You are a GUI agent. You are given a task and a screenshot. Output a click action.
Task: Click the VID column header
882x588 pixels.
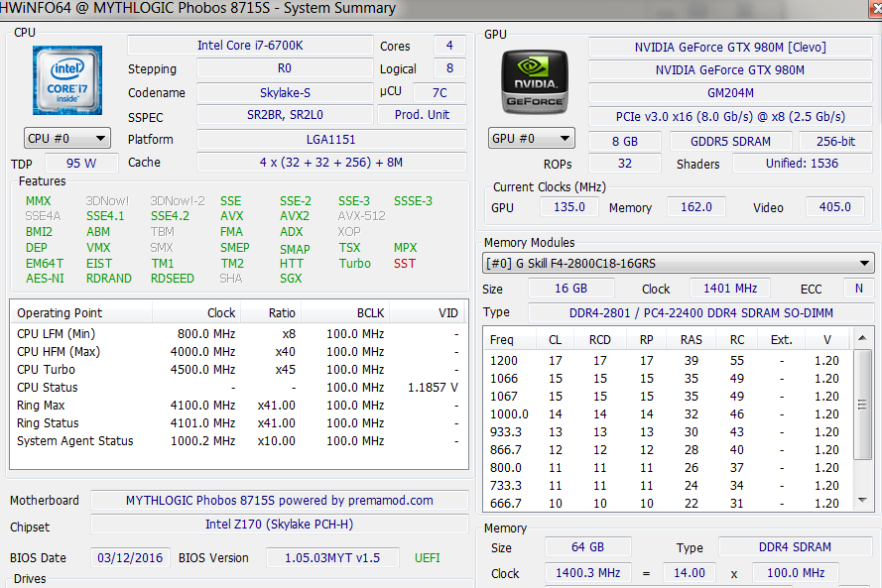[428, 313]
